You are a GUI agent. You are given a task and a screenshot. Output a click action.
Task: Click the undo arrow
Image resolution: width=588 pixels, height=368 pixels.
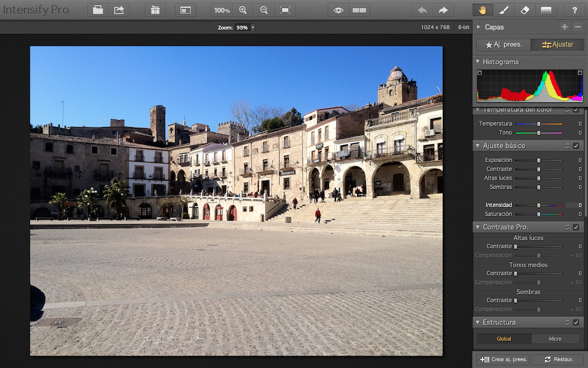pyautogui.click(x=422, y=10)
